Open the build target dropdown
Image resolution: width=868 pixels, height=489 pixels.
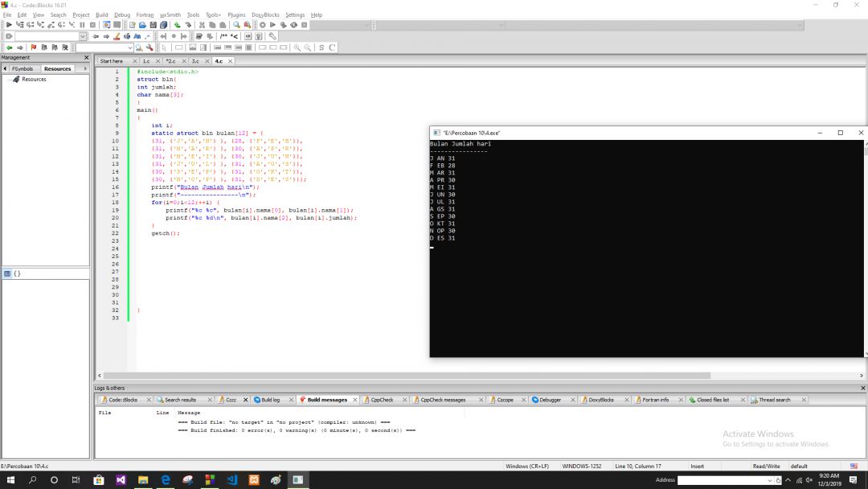[366, 25]
